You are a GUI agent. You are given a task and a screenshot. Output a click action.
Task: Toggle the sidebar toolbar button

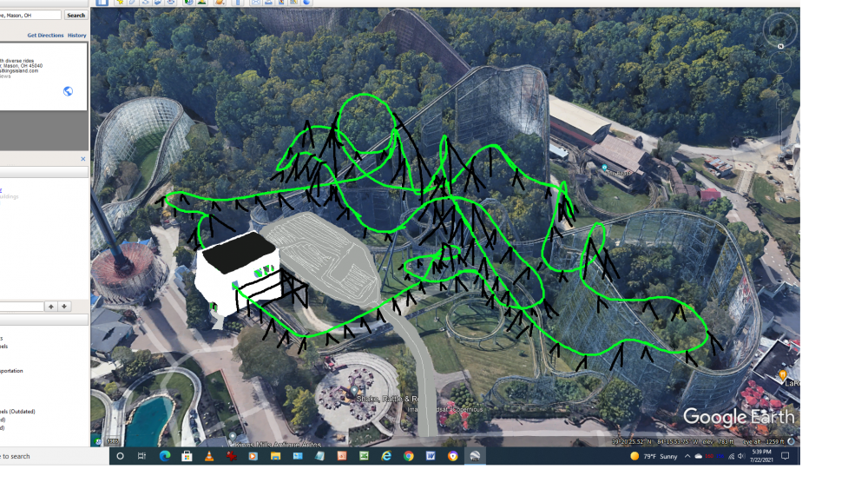coord(102,3)
